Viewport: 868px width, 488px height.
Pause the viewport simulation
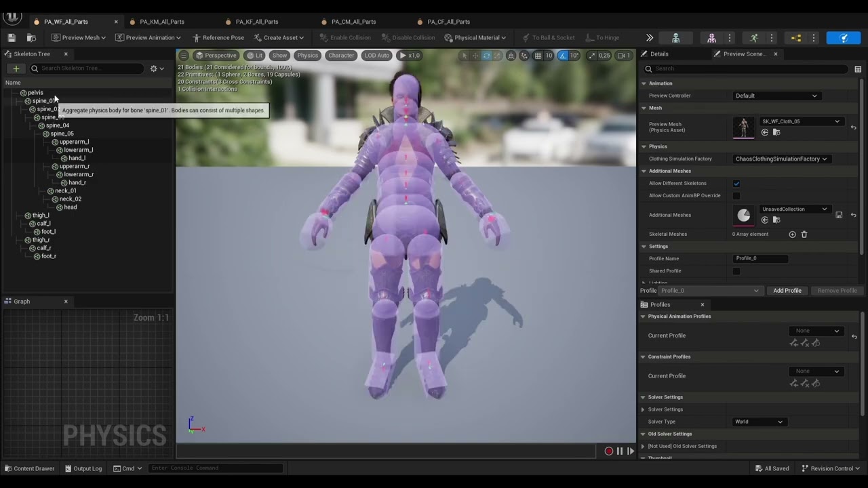[x=619, y=451]
